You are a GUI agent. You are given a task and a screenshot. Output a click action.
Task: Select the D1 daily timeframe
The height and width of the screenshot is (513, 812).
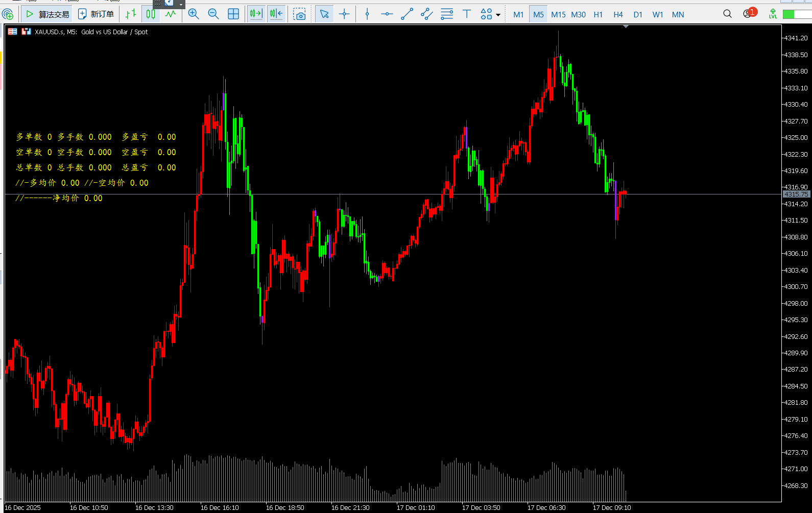[x=638, y=15]
